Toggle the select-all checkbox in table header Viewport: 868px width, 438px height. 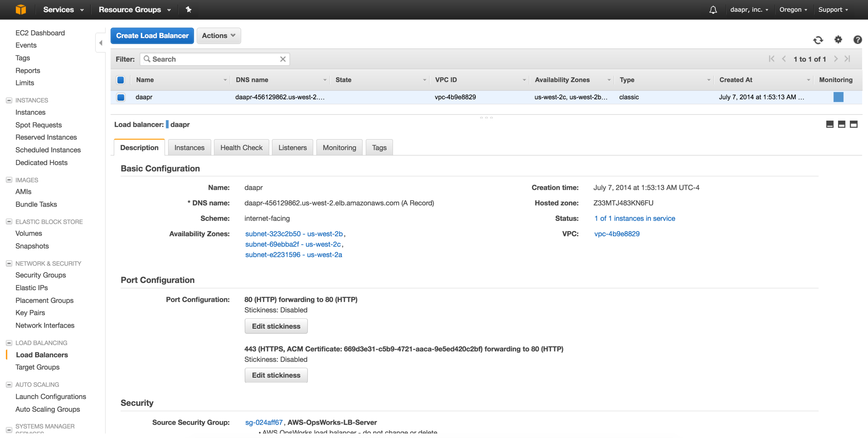120,80
